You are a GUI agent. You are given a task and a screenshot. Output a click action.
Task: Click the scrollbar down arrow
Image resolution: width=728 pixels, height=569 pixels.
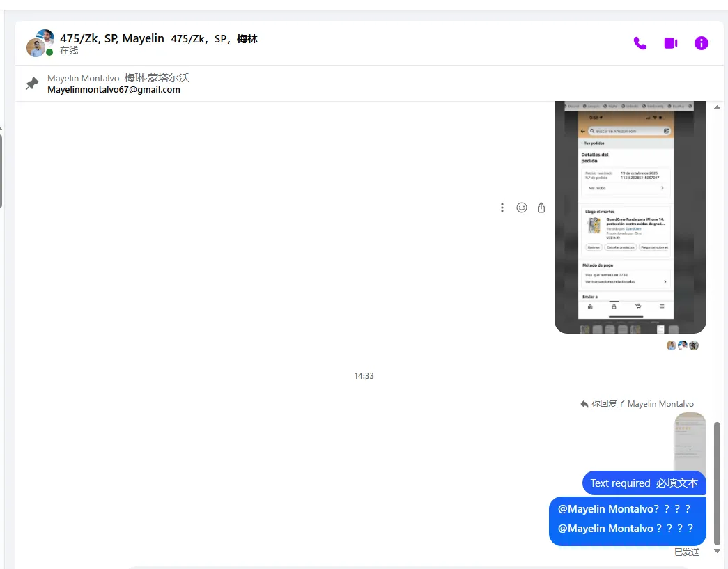tap(718, 552)
